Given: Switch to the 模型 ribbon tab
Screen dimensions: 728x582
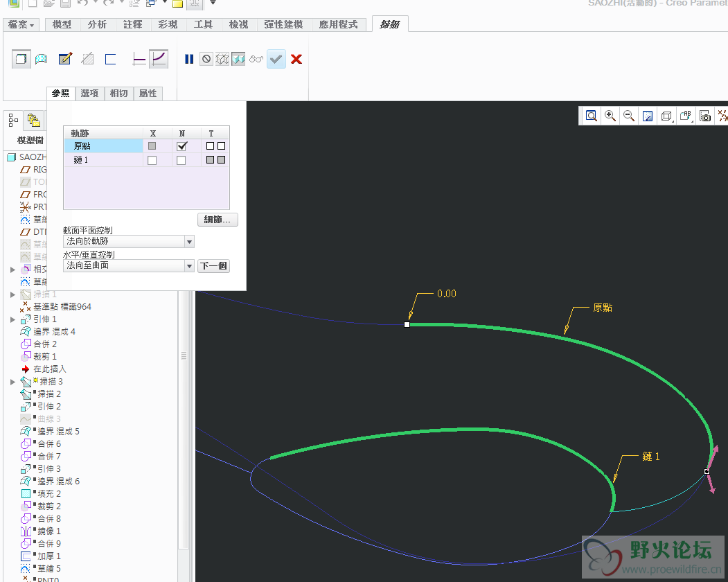Looking at the screenshot, I should 62,25.
